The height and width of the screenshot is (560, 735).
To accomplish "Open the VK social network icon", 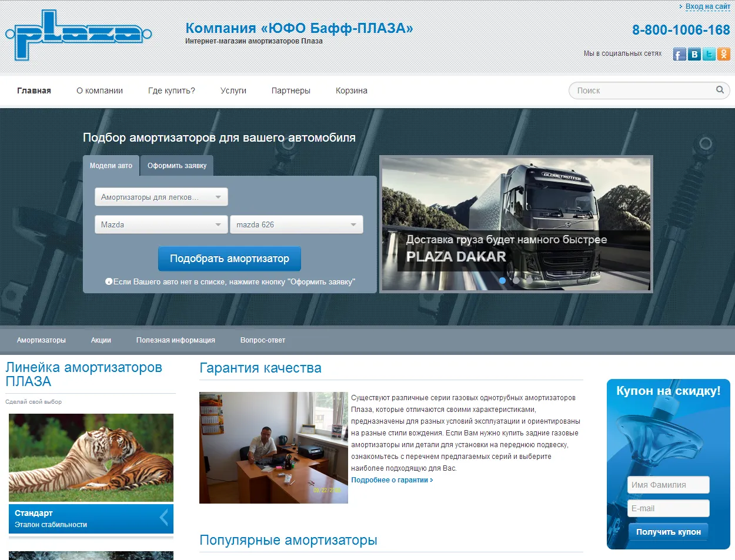I will pos(694,55).
